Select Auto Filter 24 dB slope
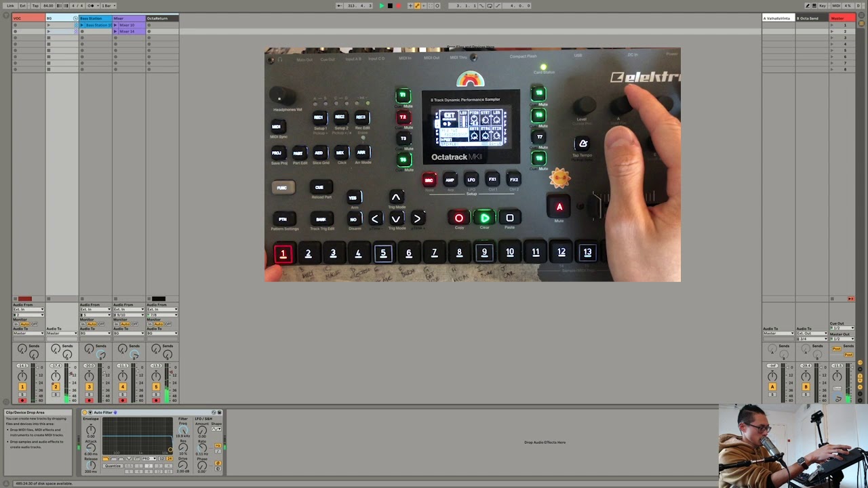868x488 pixels. point(170,459)
